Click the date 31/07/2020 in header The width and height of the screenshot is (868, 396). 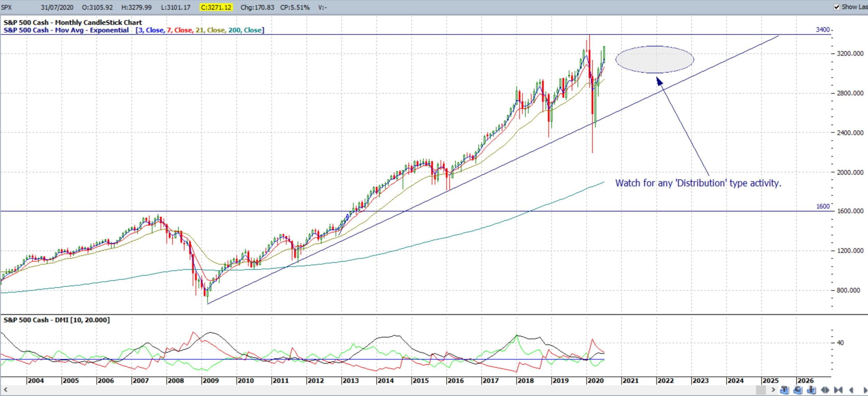(x=58, y=7)
